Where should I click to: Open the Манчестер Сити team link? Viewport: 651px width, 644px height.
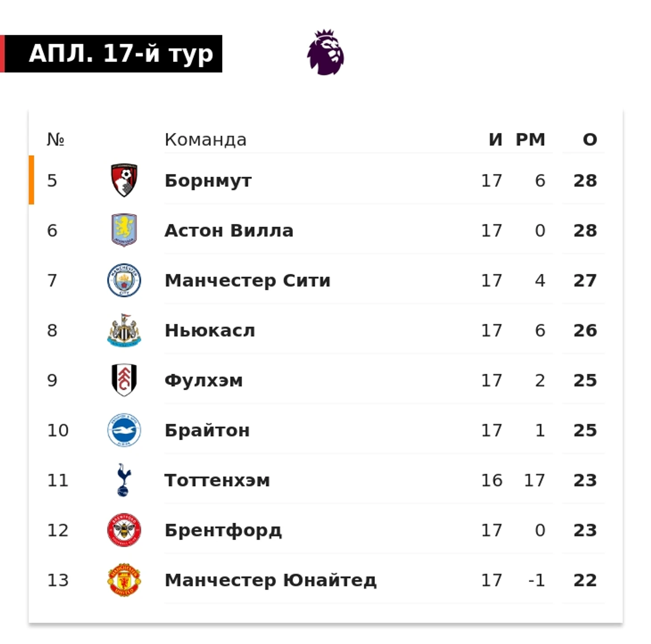click(x=248, y=281)
